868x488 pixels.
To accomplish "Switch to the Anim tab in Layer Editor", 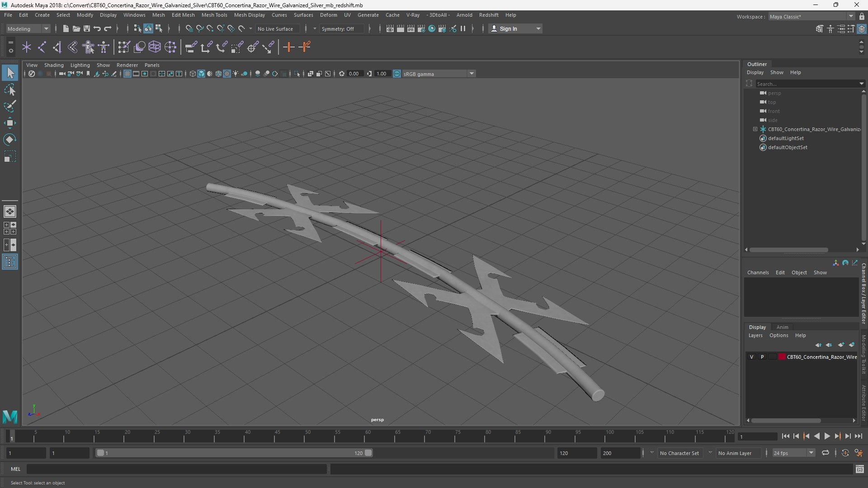I will (x=782, y=327).
